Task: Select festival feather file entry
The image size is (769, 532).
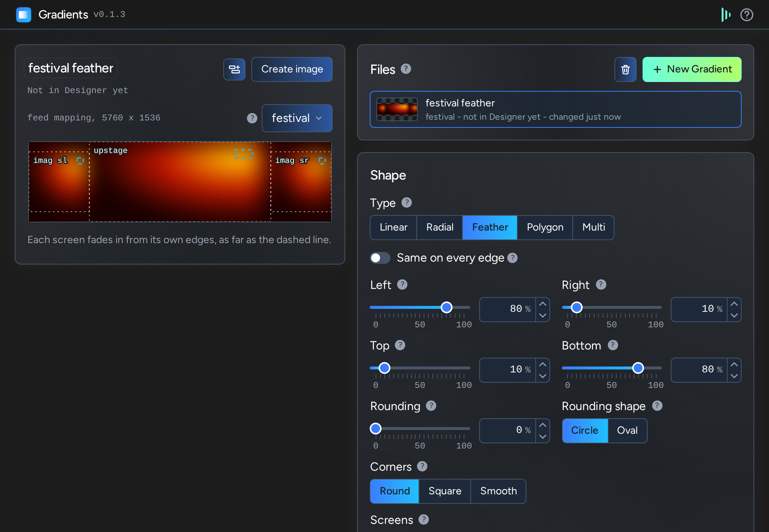Action: [556, 109]
